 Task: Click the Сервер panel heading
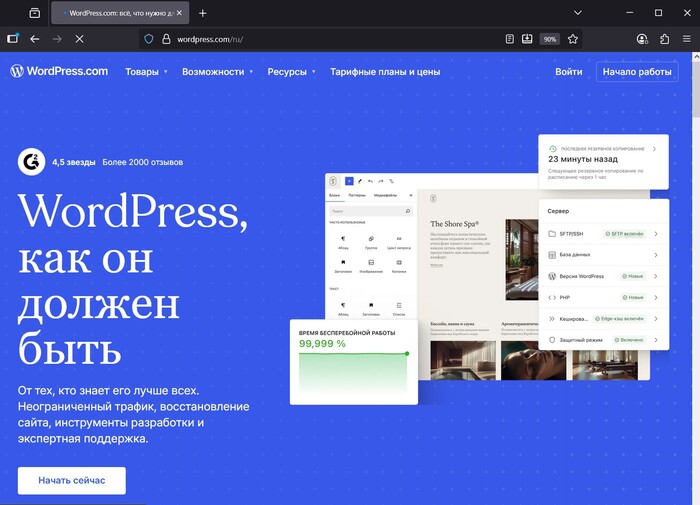coord(558,211)
